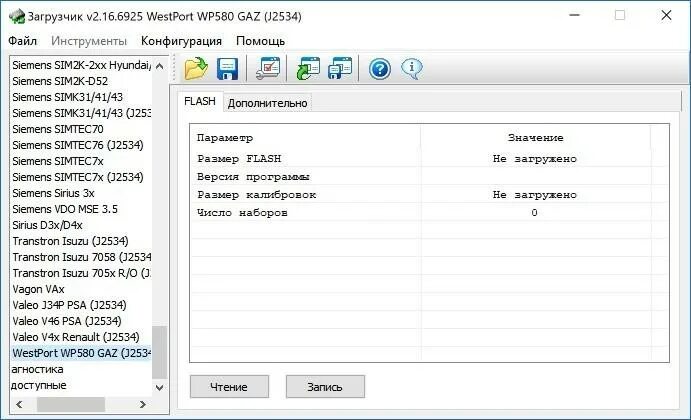Image resolution: width=691 pixels, height=420 pixels.
Task: Click the horizontal scrollbar thumb under list
Action: (x=71, y=404)
